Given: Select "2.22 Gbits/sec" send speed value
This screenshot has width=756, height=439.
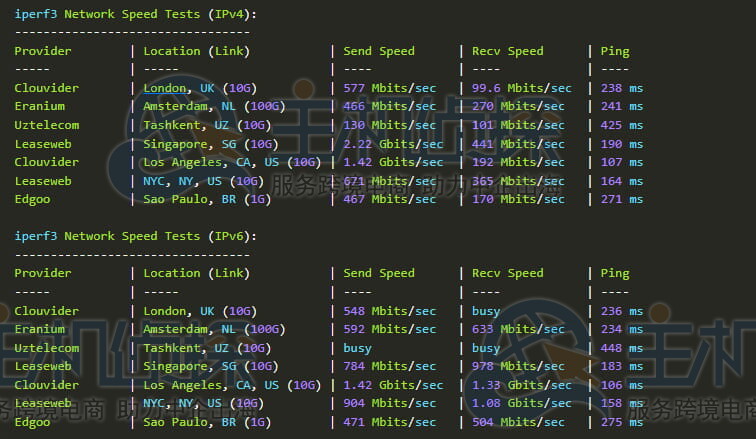Looking at the screenshot, I should [x=393, y=144].
